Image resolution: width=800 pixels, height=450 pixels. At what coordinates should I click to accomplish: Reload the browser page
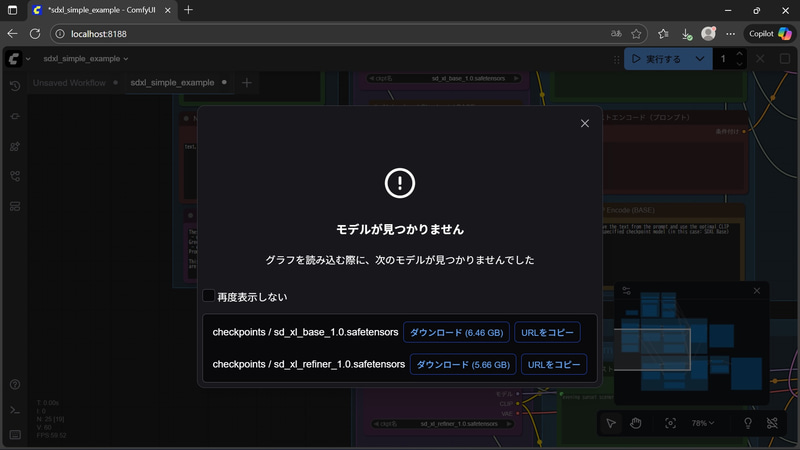[35, 34]
